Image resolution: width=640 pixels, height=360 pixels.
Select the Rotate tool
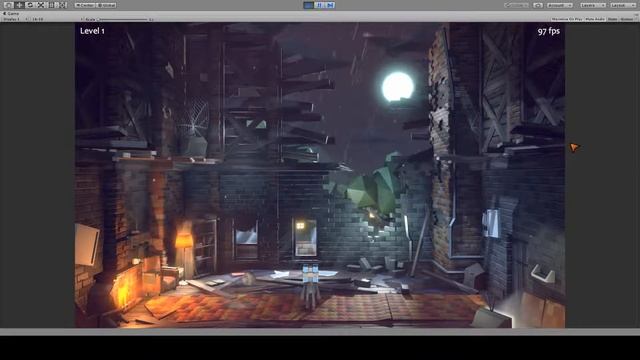pyautogui.click(x=30, y=5)
